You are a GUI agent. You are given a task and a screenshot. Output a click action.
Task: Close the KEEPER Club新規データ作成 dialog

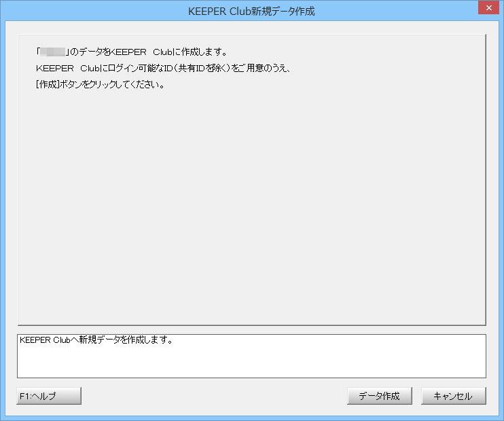pos(488,7)
